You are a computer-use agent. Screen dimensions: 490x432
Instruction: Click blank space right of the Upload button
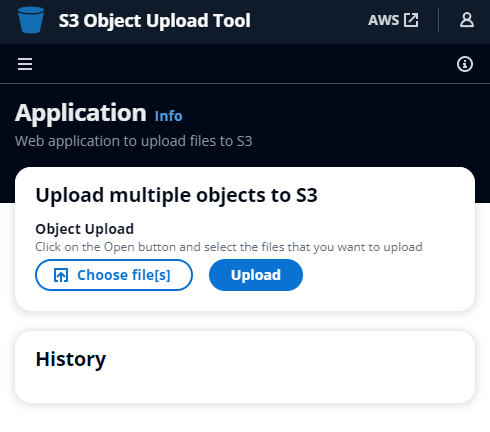pyautogui.click(x=383, y=275)
